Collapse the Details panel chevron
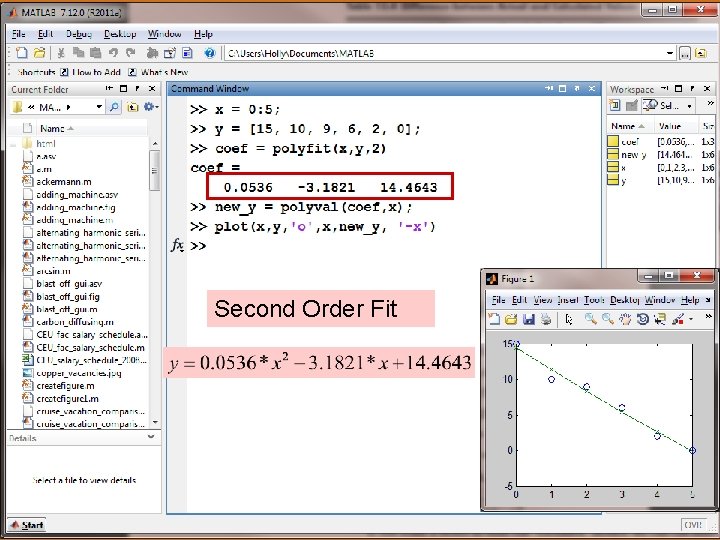This screenshot has height=540, width=720. [151, 437]
